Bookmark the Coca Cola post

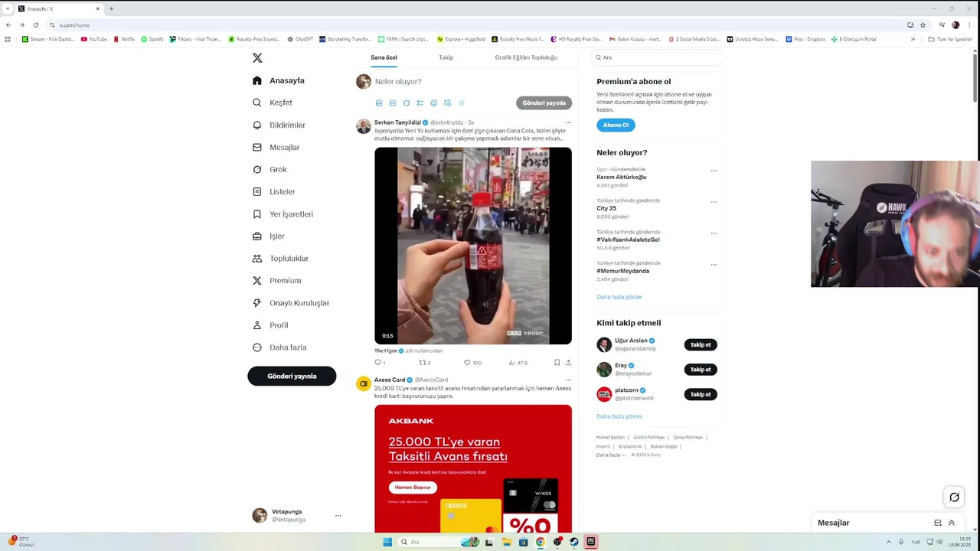tap(557, 363)
